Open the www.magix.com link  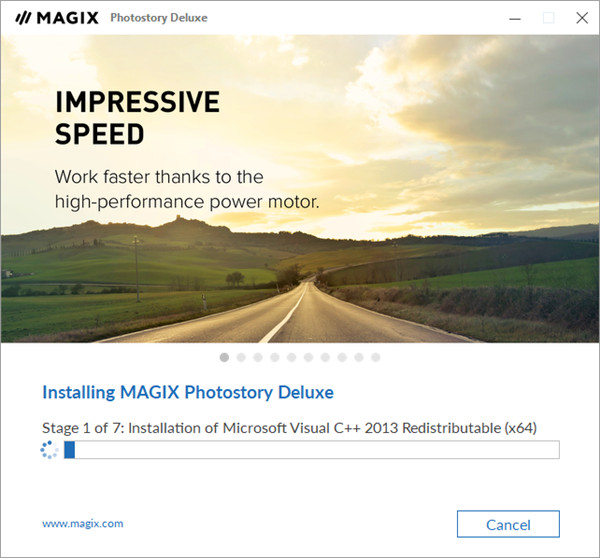point(83,524)
